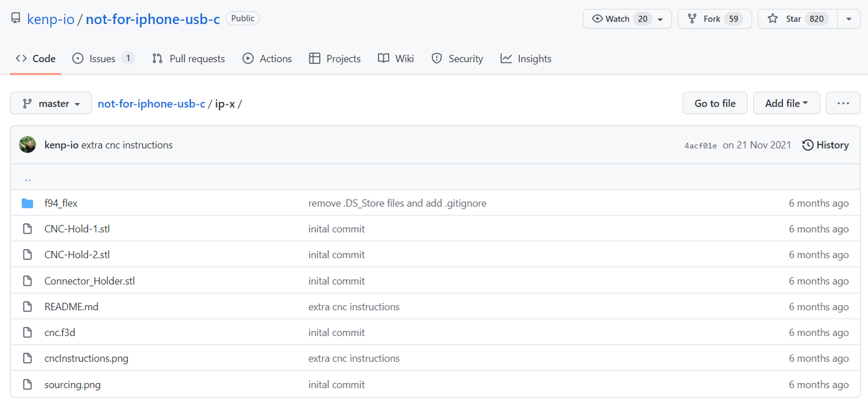Viewport: 868px width, 406px height.
Task: Open the Pull requests tab
Action: (x=189, y=59)
